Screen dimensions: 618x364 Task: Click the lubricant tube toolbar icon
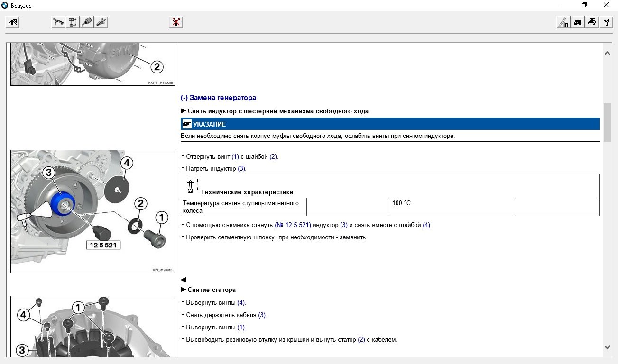tap(87, 22)
